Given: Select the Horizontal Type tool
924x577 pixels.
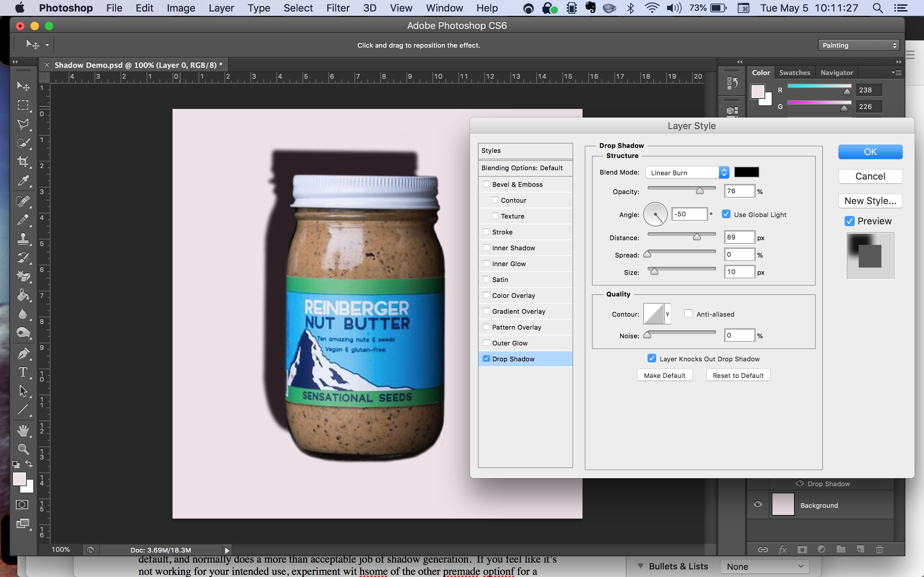Looking at the screenshot, I should tap(23, 372).
